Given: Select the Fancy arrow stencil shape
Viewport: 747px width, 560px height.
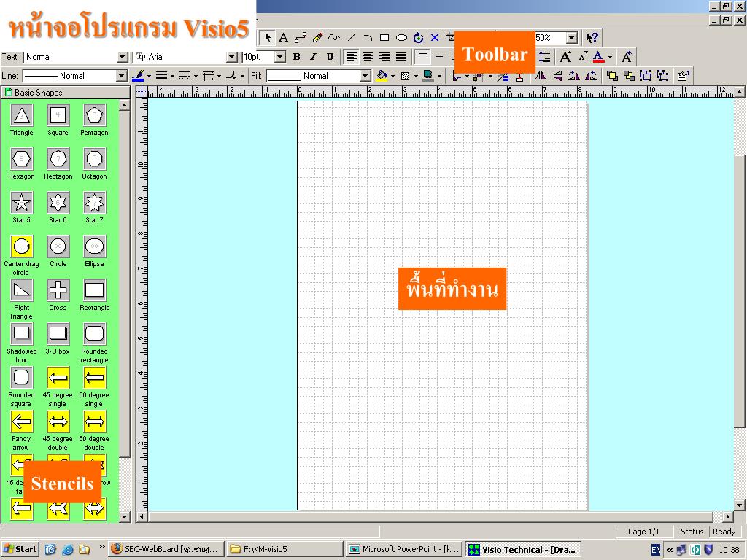Looking at the screenshot, I should pyautogui.click(x=22, y=430).
